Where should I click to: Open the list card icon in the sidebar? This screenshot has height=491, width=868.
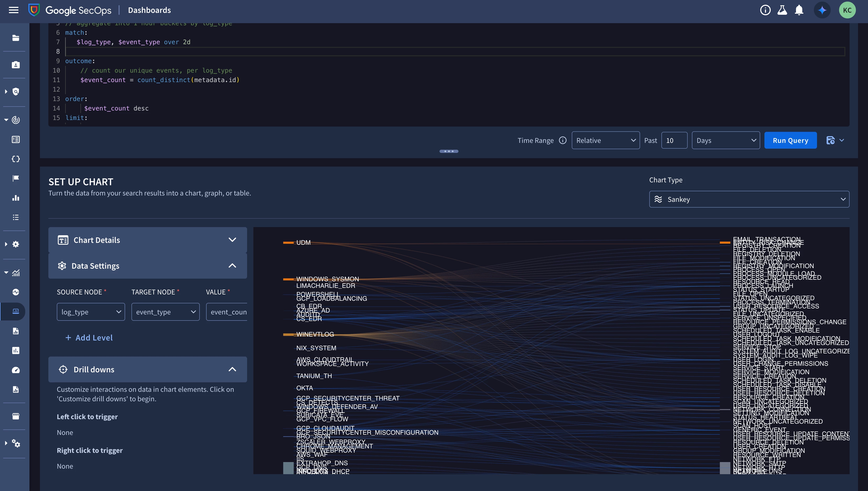coord(16,139)
